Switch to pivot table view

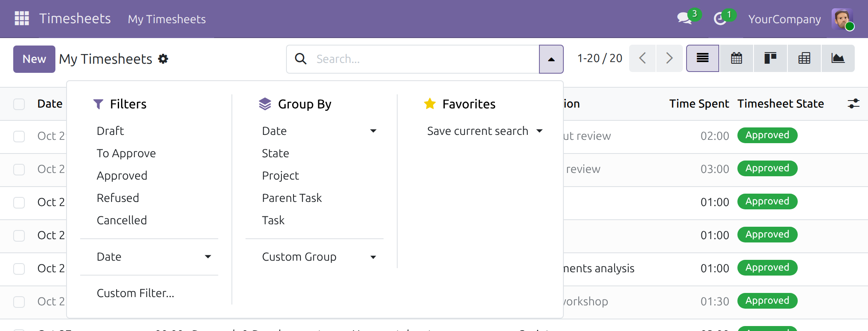coord(804,58)
